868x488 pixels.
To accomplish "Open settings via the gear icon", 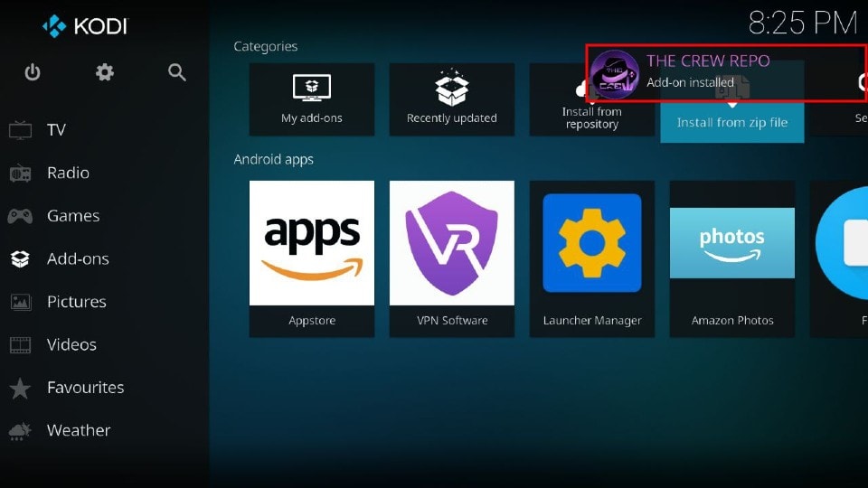I will (105, 72).
